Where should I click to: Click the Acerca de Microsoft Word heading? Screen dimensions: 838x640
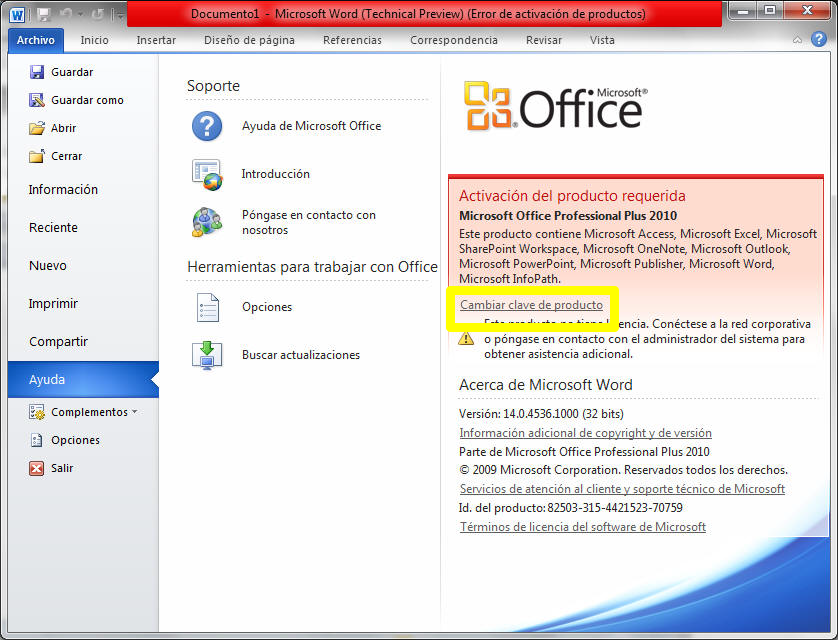click(545, 385)
